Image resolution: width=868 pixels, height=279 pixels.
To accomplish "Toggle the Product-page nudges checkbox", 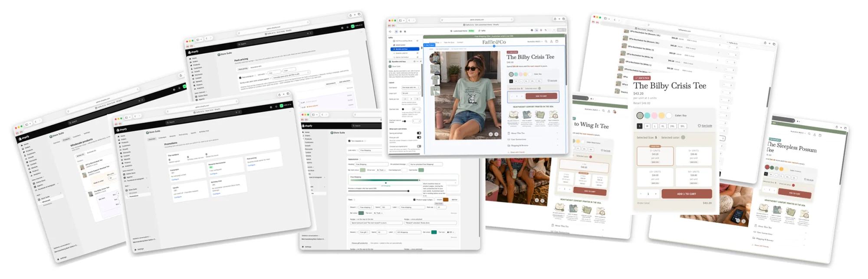I will tap(414, 200).
